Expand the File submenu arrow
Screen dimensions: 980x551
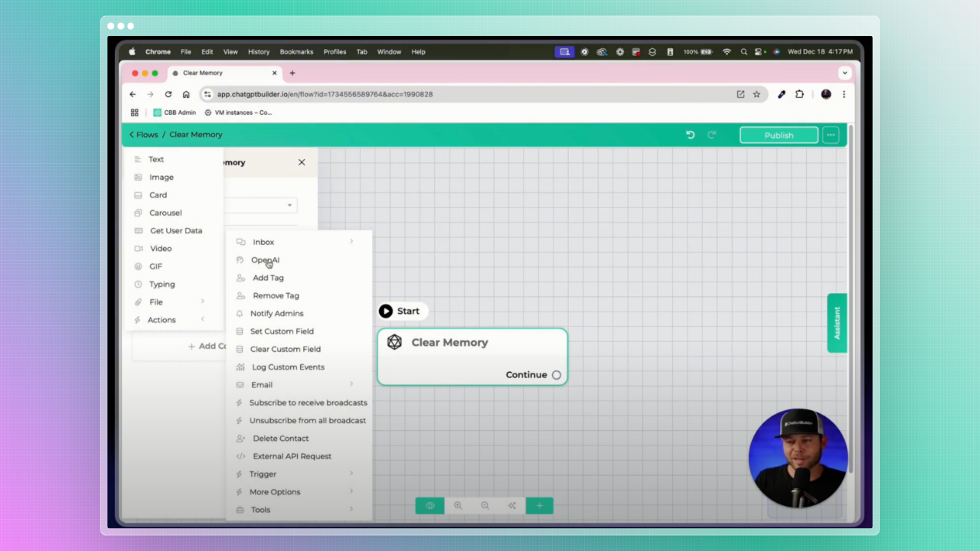coord(203,302)
